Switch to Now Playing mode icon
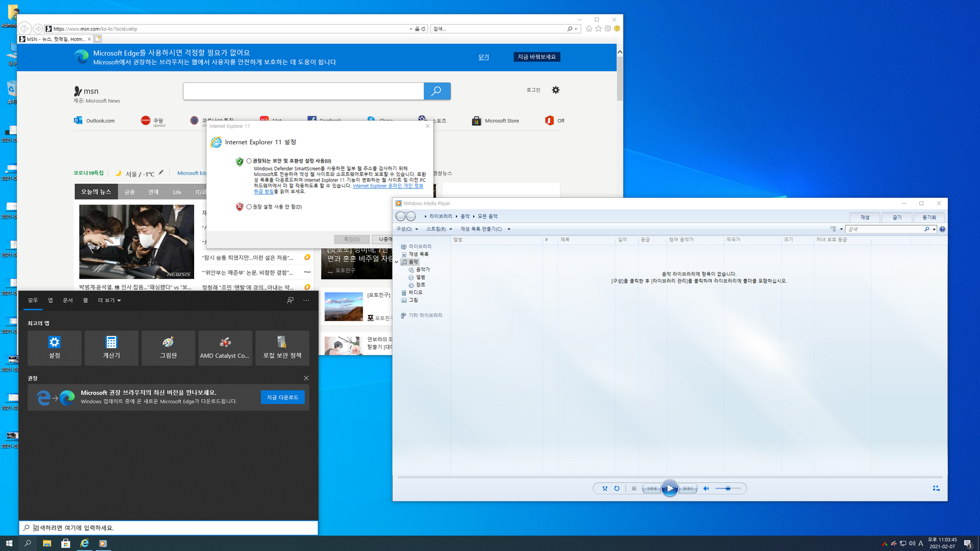The image size is (980, 551). pyautogui.click(x=936, y=489)
